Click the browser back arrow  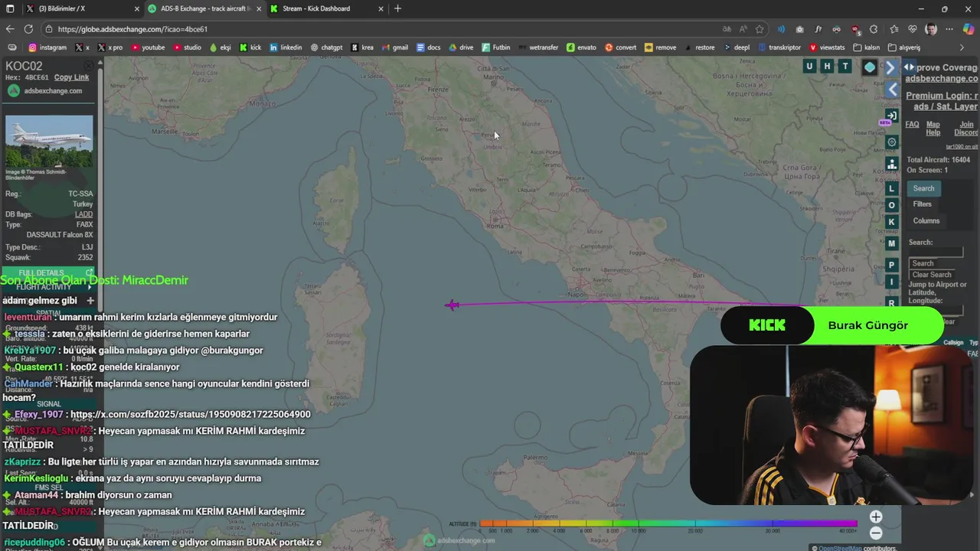coord(10,29)
